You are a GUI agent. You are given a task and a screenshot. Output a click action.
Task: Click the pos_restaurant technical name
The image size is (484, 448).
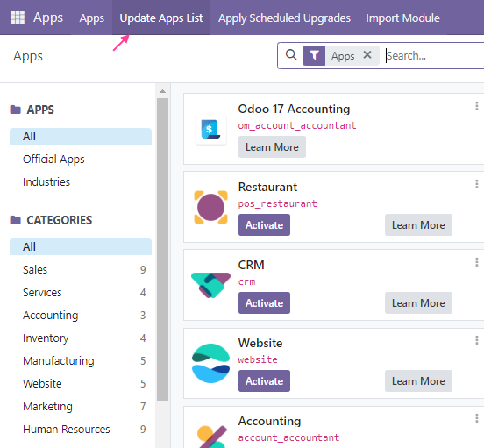[x=277, y=203]
